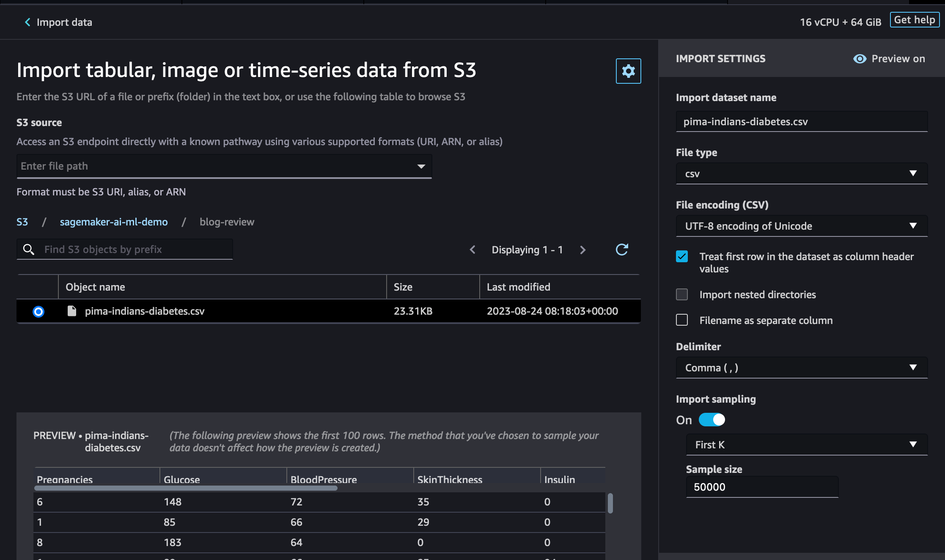Uncheck Treat first row as column header

pos(682,257)
